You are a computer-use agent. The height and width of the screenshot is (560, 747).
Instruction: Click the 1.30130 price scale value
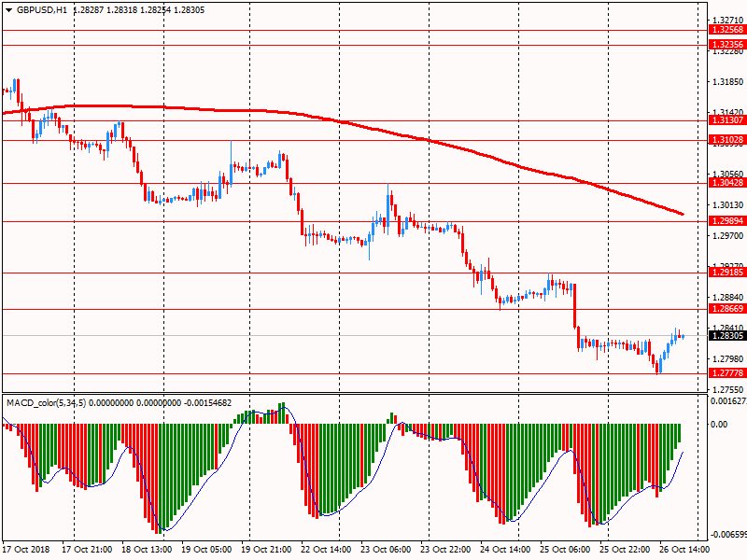click(x=728, y=204)
